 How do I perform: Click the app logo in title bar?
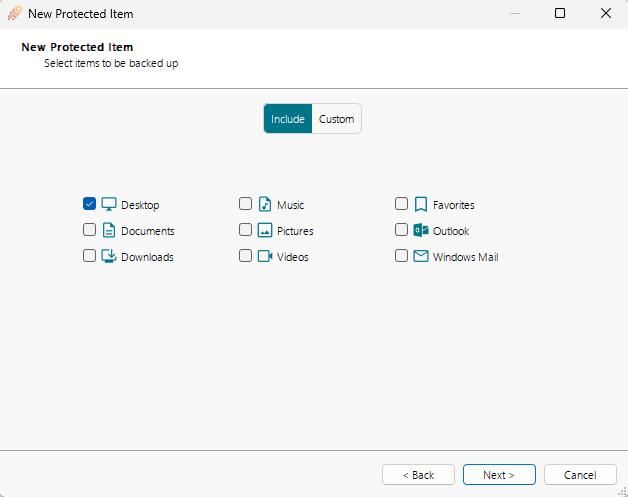(14, 14)
